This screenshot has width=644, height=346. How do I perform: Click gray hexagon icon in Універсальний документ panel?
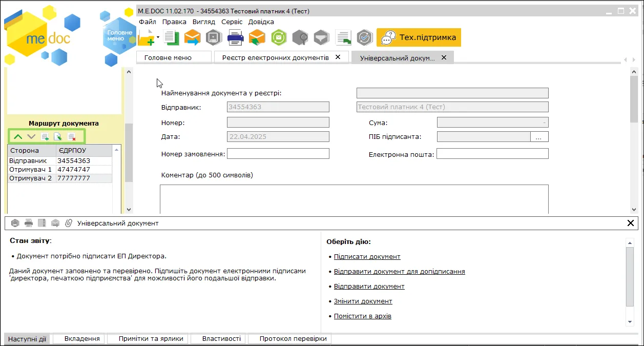tap(15, 223)
